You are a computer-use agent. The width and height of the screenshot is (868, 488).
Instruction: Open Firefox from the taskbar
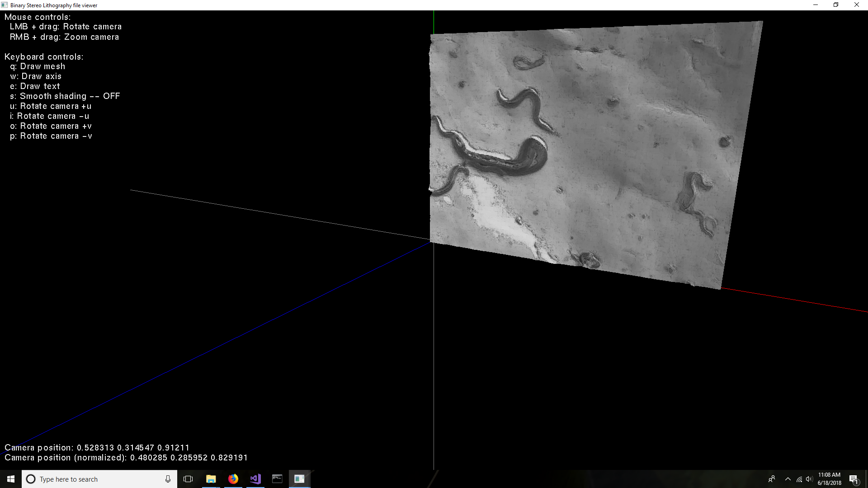click(x=233, y=479)
